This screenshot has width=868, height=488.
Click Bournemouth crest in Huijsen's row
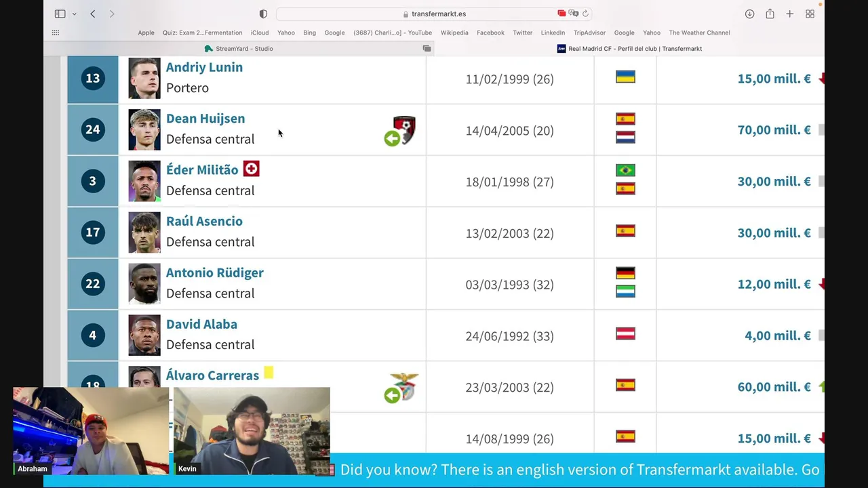(x=404, y=129)
